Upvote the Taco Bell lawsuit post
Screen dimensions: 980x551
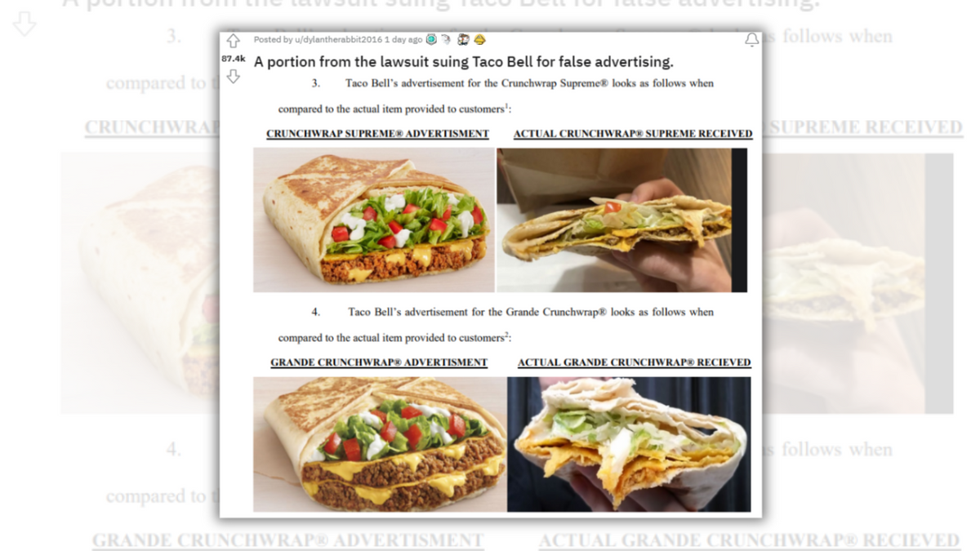point(234,41)
